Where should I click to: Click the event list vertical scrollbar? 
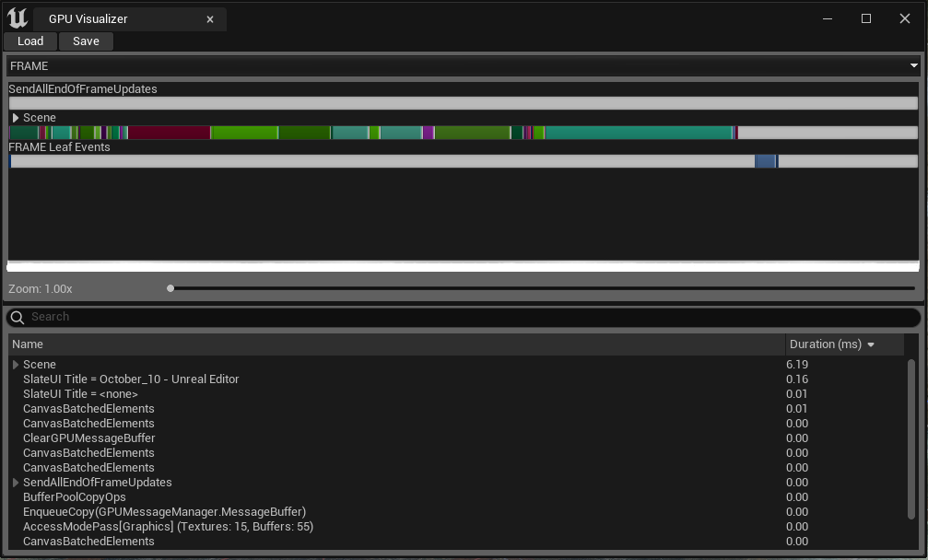click(x=911, y=438)
